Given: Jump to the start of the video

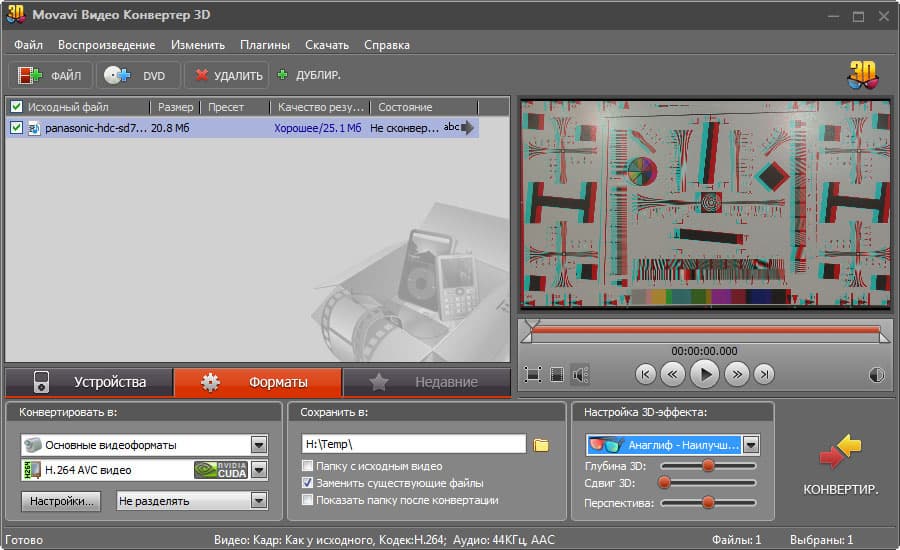Looking at the screenshot, I should tap(645, 374).
